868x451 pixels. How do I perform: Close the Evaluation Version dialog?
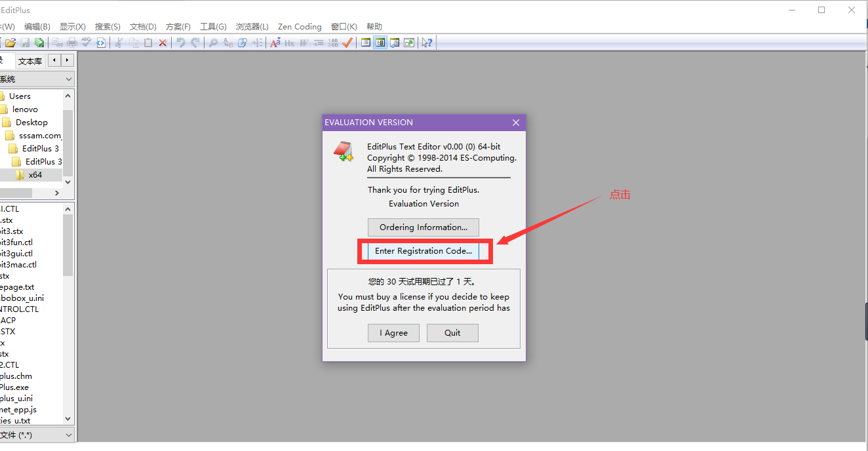click(516, 123)
